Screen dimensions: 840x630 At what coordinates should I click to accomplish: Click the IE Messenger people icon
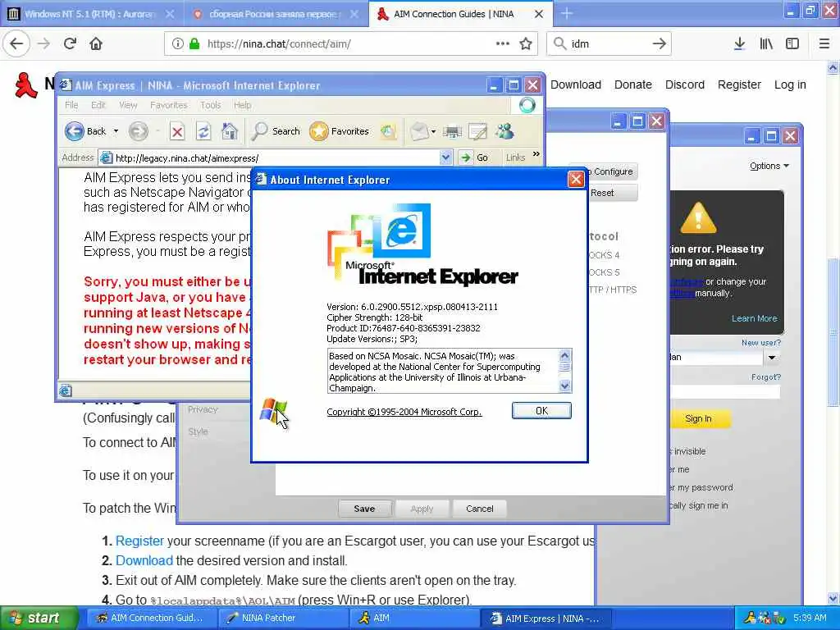[504, 131]
